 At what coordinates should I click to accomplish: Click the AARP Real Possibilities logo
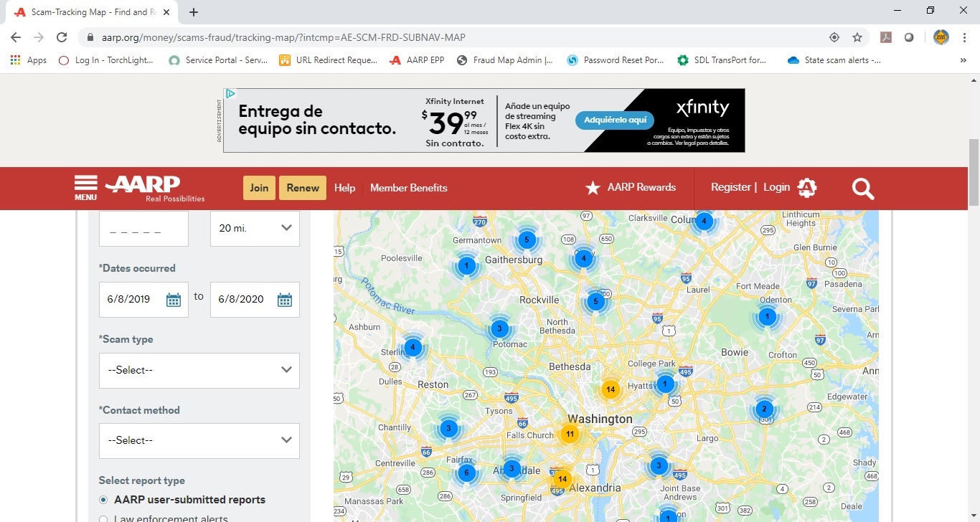click(x=156, y=188)
